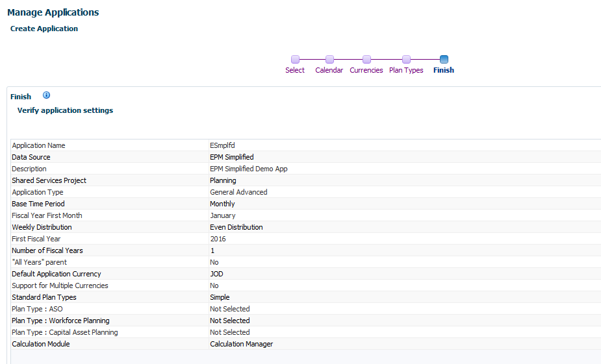Select the Plan Type : ASO label

coord(37,309)
